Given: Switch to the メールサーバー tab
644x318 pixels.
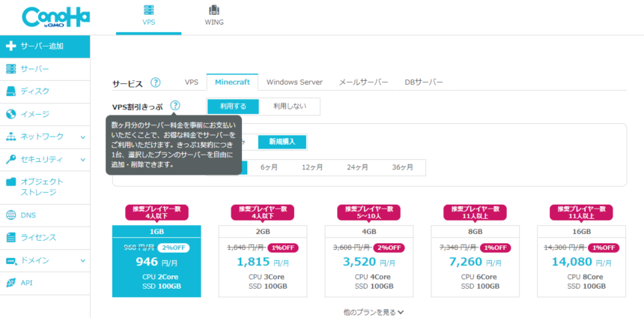Looking at the screenshot, I should point(363,82).
